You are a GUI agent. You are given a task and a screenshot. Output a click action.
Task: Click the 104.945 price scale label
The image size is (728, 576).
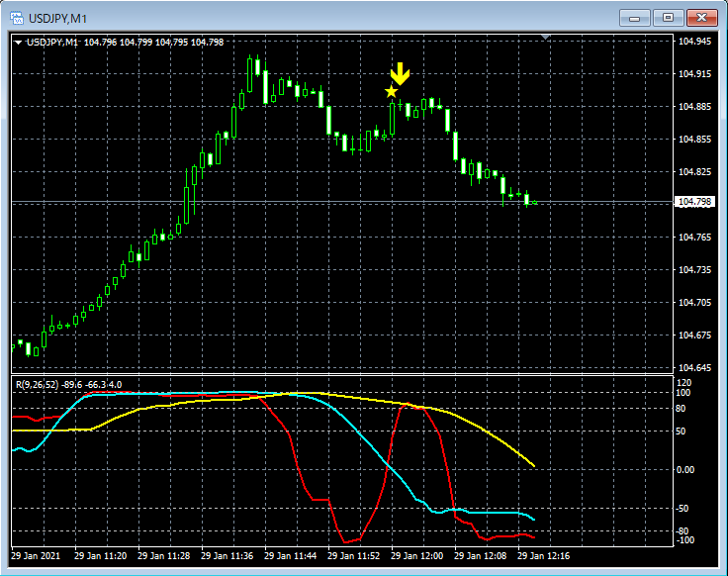[x=694, y=42]
